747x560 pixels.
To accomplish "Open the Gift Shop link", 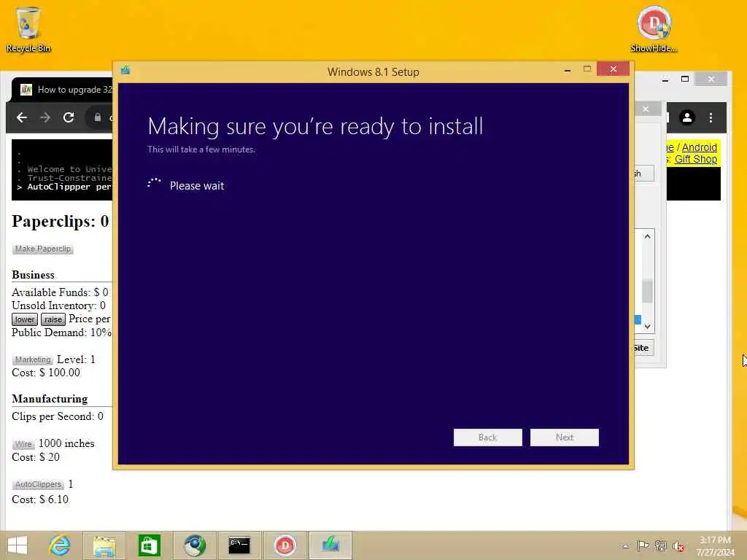I will 695,159.
